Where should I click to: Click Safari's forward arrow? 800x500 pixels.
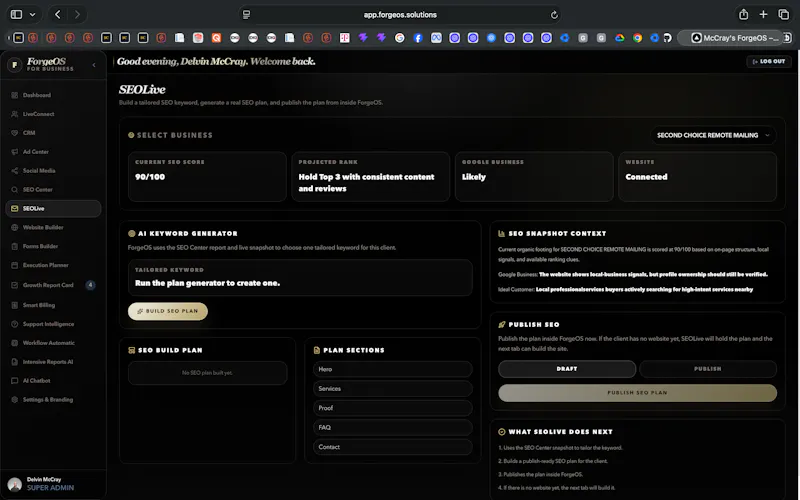[77, 14]
